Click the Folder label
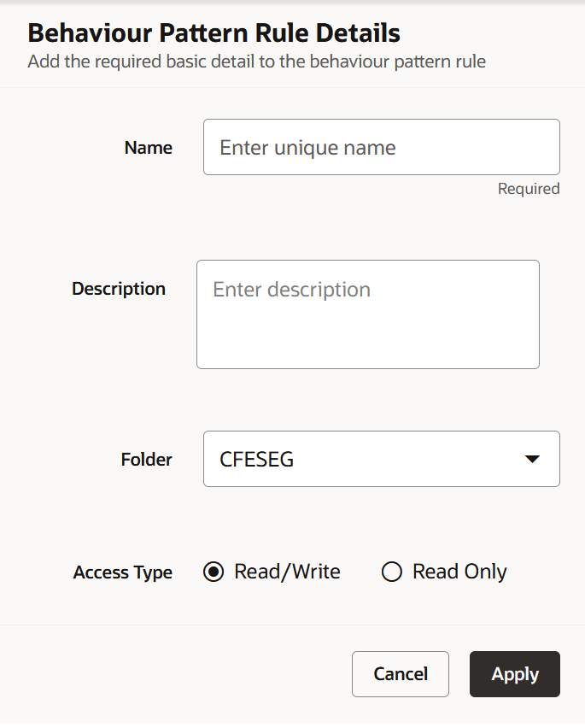585x728 pixels. (x=146, y=459)
